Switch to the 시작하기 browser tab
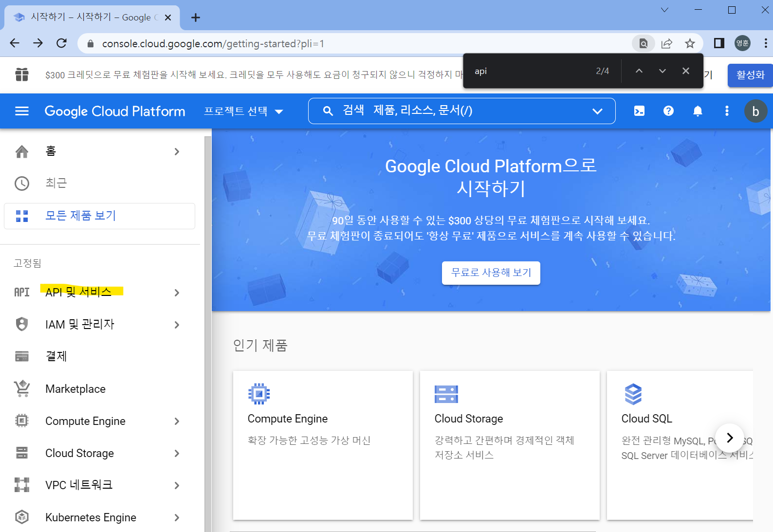This screenshot has height=532, width=773. click(x=92, y=18)
